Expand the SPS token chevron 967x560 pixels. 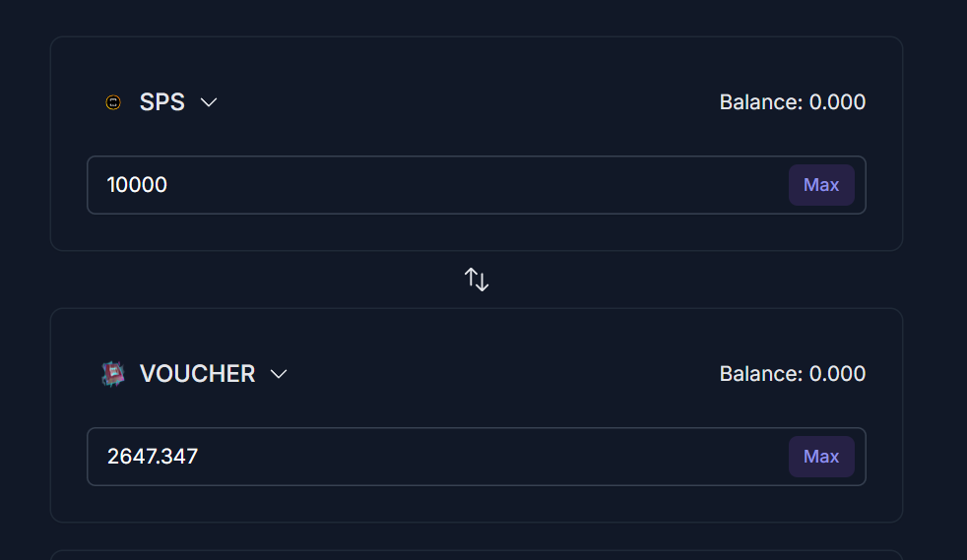(x=209, y=102)
